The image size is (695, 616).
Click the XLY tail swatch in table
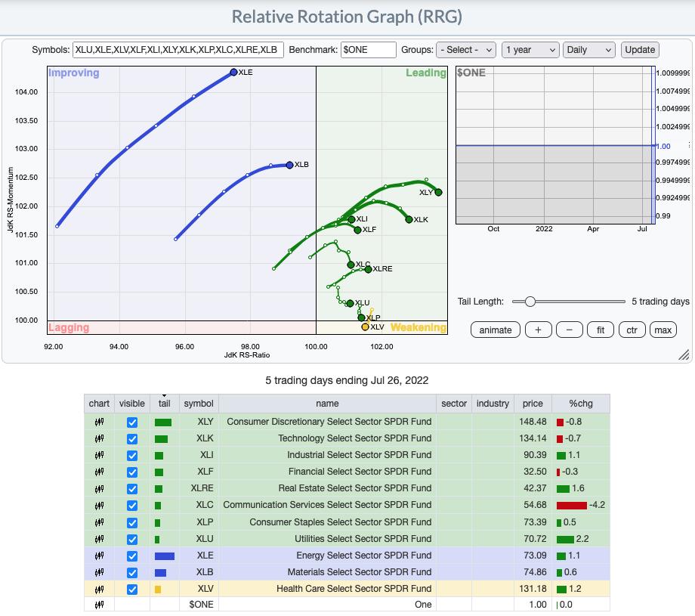[162, 423]
